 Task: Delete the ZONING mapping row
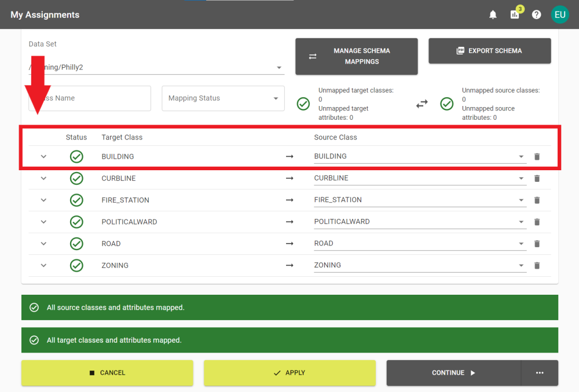tap(537, 265)
